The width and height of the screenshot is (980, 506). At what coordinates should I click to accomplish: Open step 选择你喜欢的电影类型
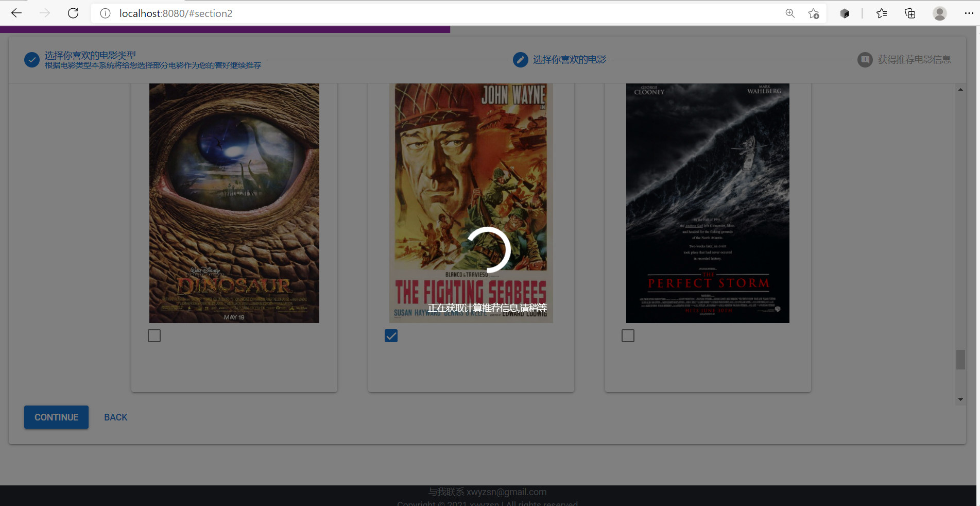(x=91, y=55)
